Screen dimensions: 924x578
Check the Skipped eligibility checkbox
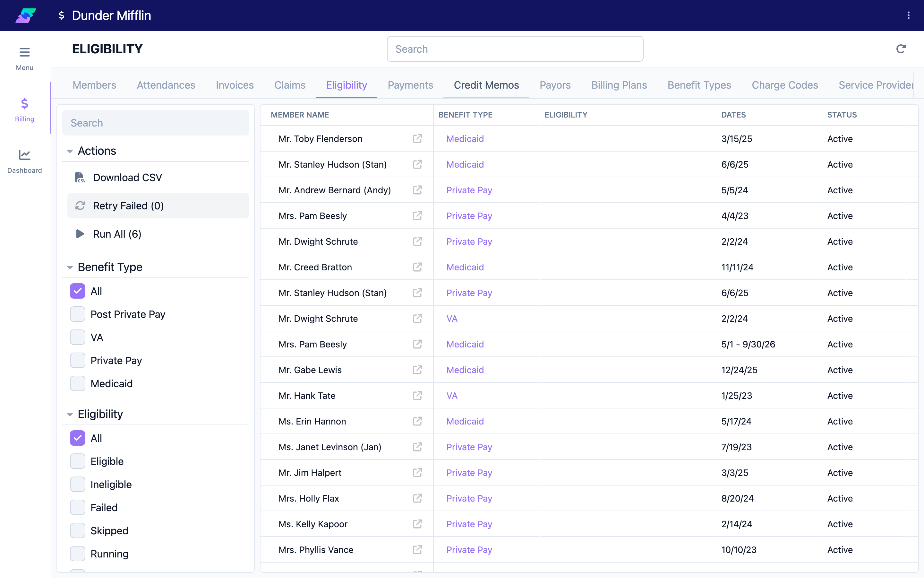78,530
